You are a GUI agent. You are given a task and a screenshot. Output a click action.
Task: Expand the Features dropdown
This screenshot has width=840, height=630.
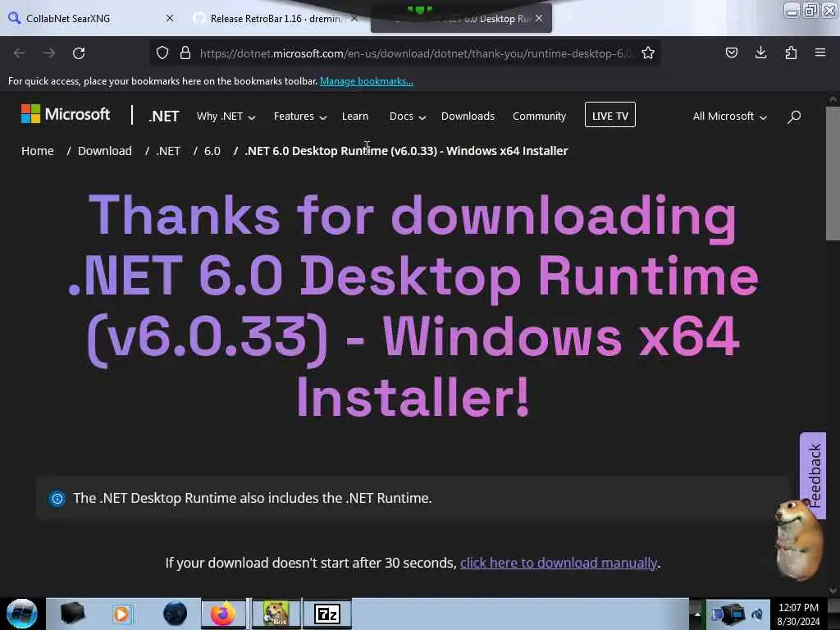click(x=300, y=116)
